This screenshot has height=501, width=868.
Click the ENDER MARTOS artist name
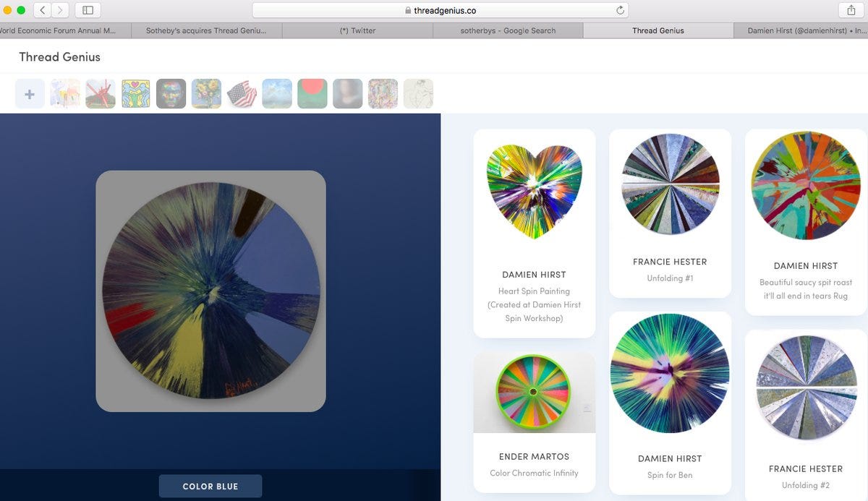tap(535, 457)
